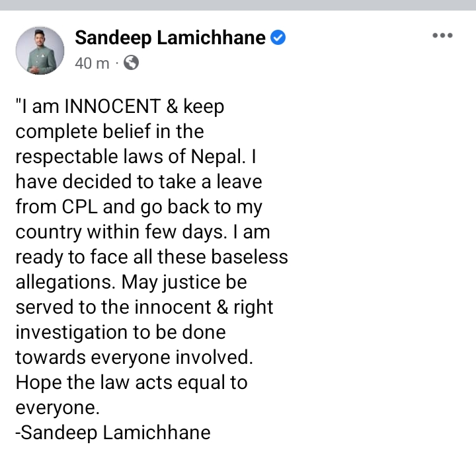Click the line "complete belief in the"
The height and width of the screenshot is (457, 476).
pyautogui.click(x=109, y=131)
